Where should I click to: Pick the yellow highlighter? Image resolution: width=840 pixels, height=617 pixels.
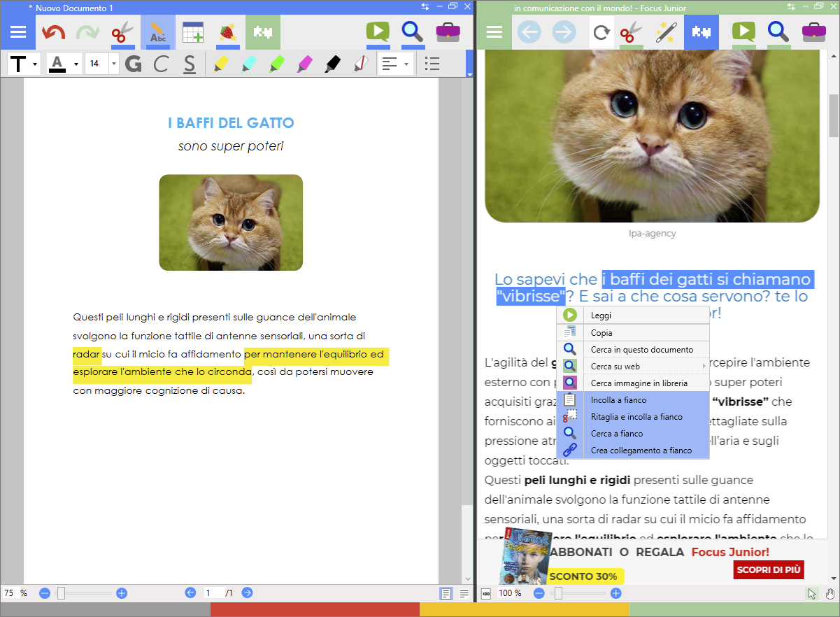point(221,64)
